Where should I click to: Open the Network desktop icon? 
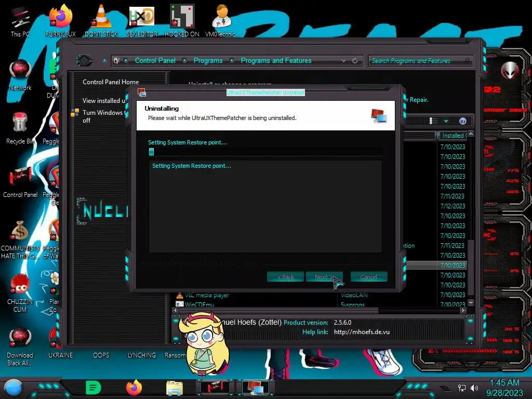point(20,75)
